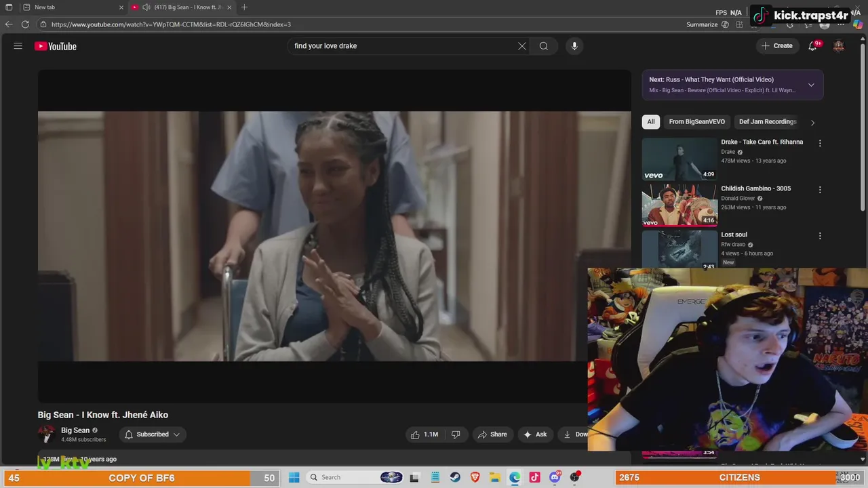Viewport: 868px width, 488px height.
Task: Click '478M views • 13 years ago' text
Action: click(x=753, y=161)
